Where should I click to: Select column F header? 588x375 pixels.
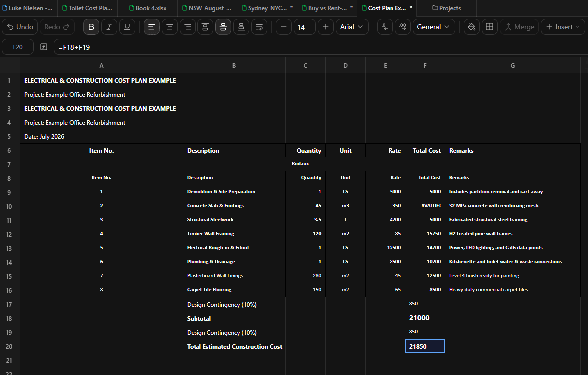click(425, 66)
